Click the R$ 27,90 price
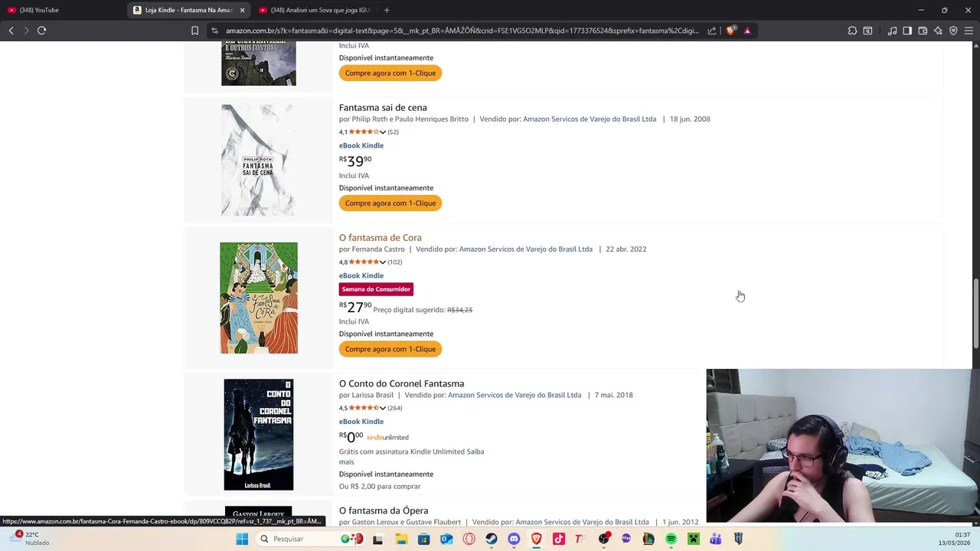Screen dimensions: 980x551 click(x=355, y=307)
